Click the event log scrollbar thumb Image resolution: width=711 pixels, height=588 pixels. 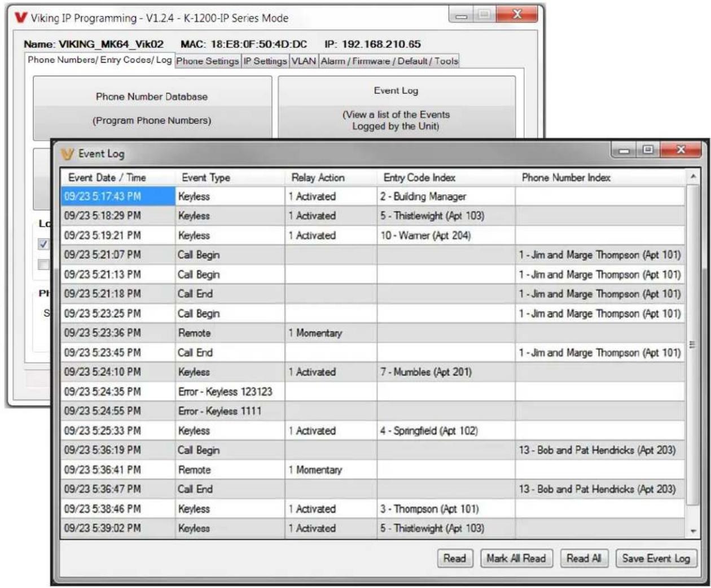click(x=692, y=345)
